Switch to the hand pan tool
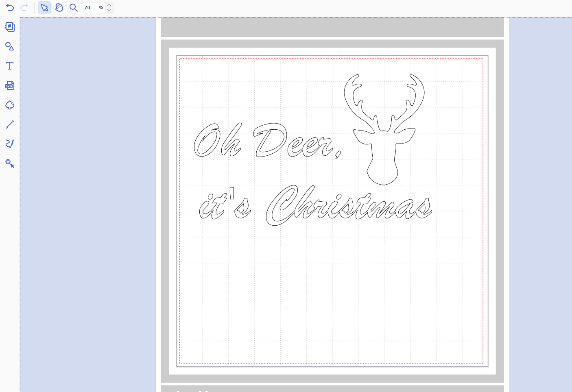 tap(59, 8)
